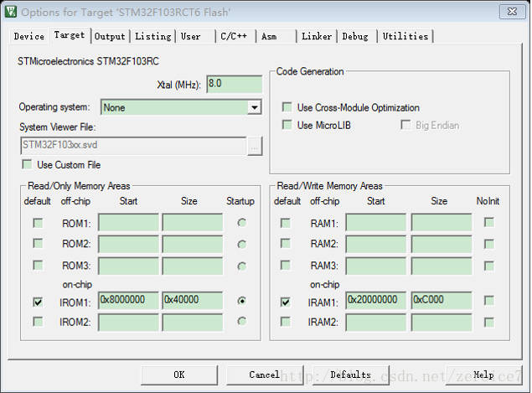The image size is (532, 393).
Task: Click the Cancel button
Action: 265,375
